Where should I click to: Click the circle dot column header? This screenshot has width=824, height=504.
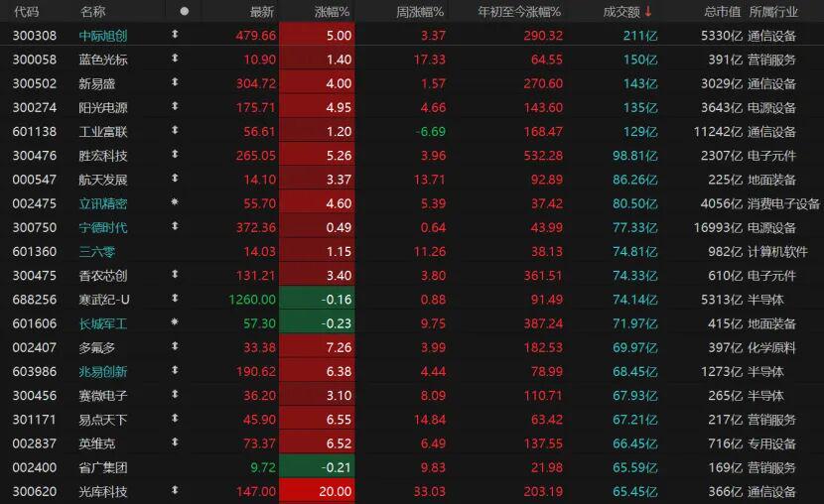(x=184, y=12)
